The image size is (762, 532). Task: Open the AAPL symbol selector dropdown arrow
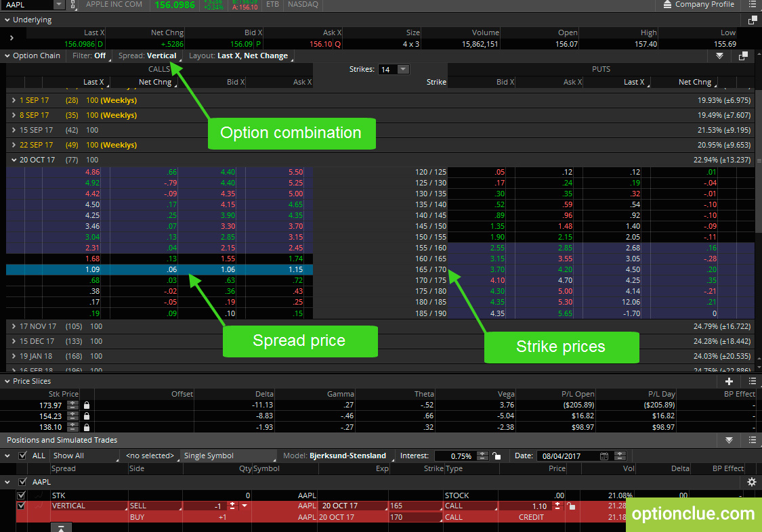pyautogui.click(x=59, y=4)
